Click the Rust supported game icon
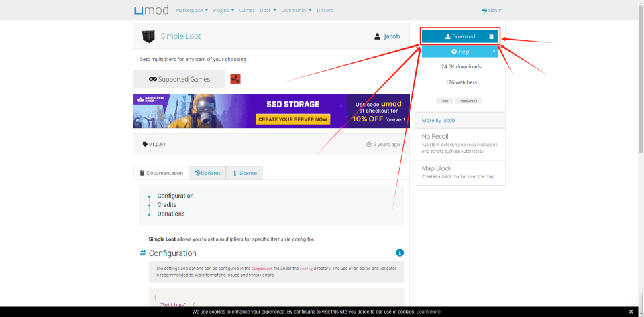 235,79
